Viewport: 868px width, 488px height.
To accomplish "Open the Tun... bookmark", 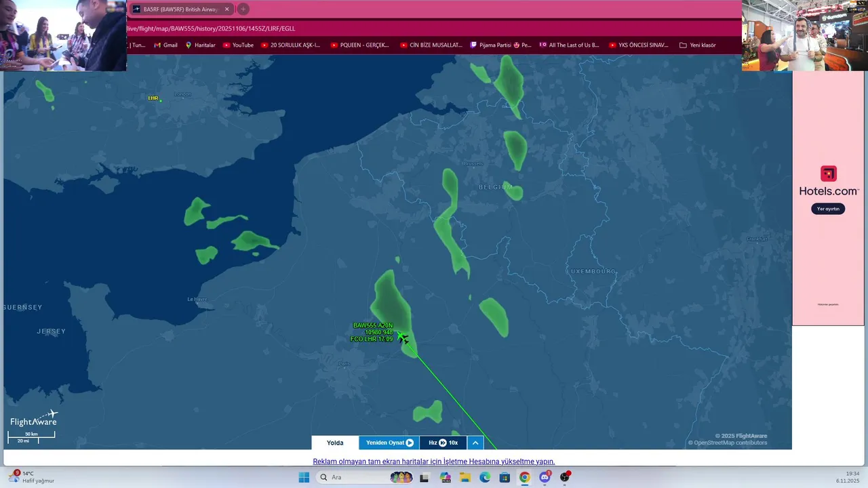I will point(137,45).
